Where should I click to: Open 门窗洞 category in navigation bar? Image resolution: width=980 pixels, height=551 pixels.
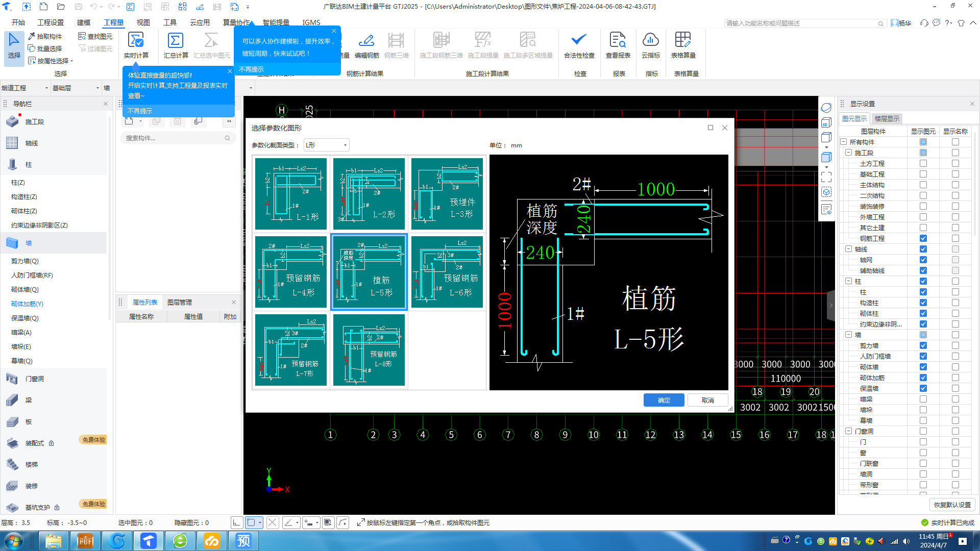pyautogui.click(x=35, y=379)
